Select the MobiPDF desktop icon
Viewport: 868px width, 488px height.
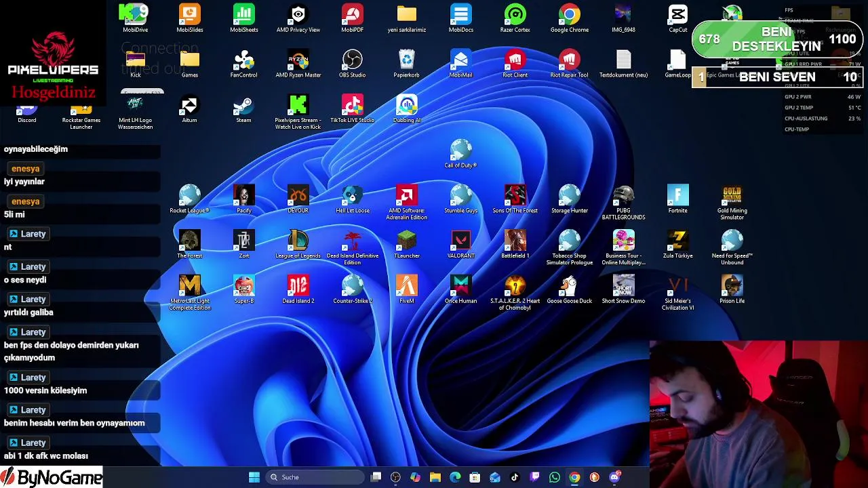pos(353,18)
